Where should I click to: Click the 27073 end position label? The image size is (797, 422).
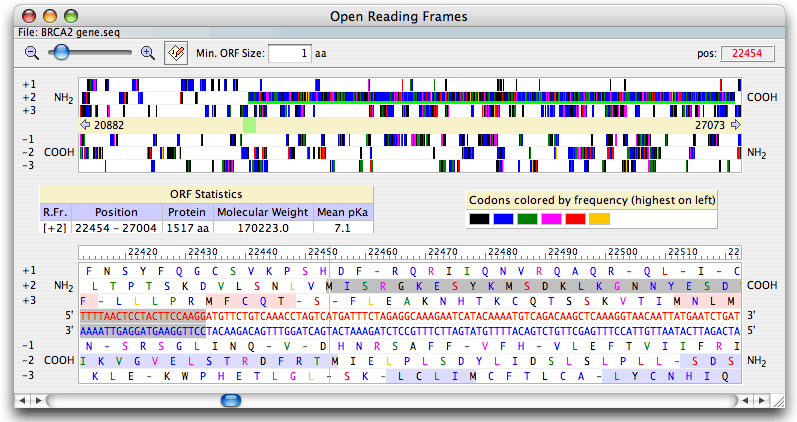710,125
